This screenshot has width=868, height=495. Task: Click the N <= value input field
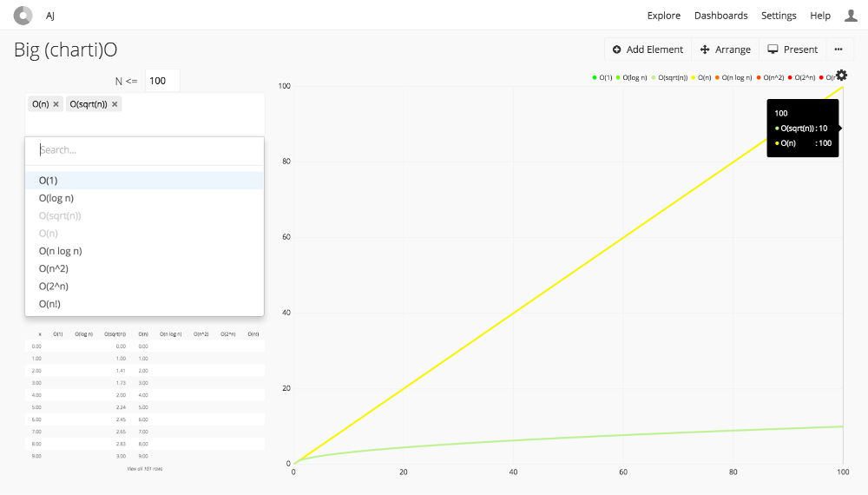(163, 81)
